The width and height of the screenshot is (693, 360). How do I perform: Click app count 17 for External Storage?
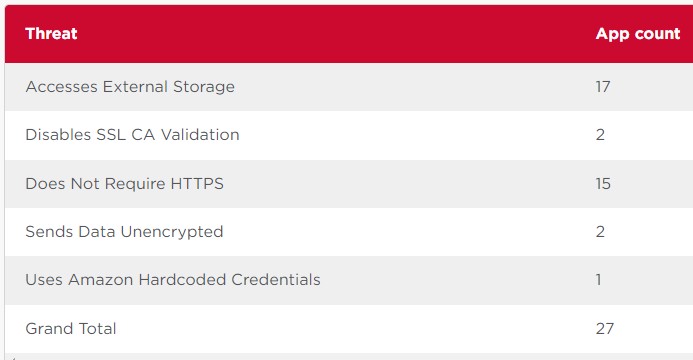(x=603, y=87)
